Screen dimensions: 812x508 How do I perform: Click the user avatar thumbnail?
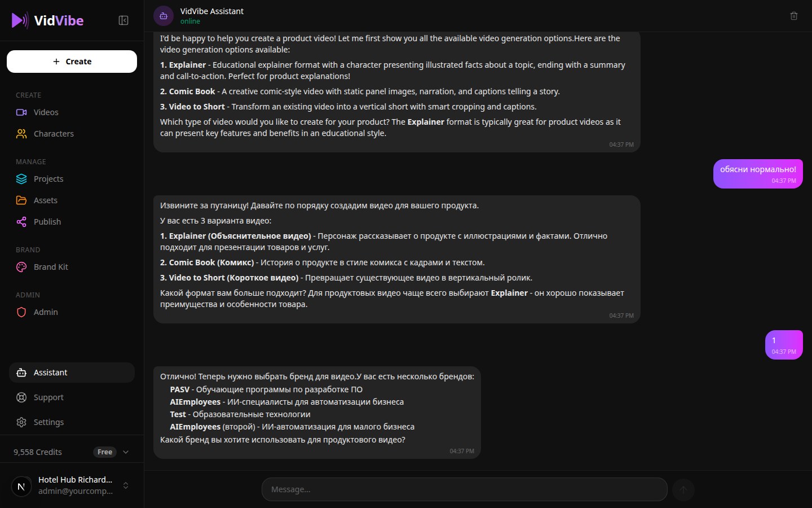click(x=21, y=485)
